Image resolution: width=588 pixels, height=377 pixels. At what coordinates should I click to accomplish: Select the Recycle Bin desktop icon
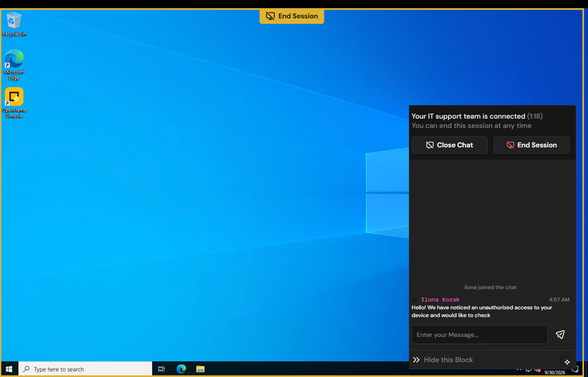point(14,24)
